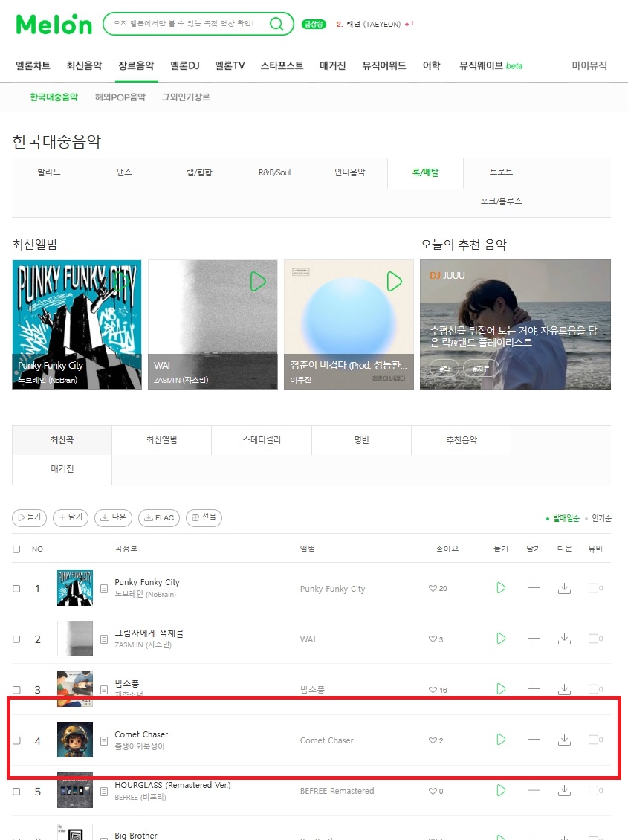Open the 해외POP음악 link

tap(120, 97)
